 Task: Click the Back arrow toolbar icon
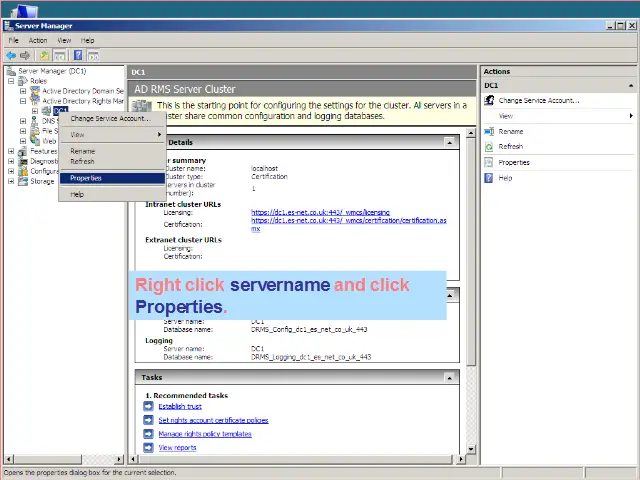[11, 55]
